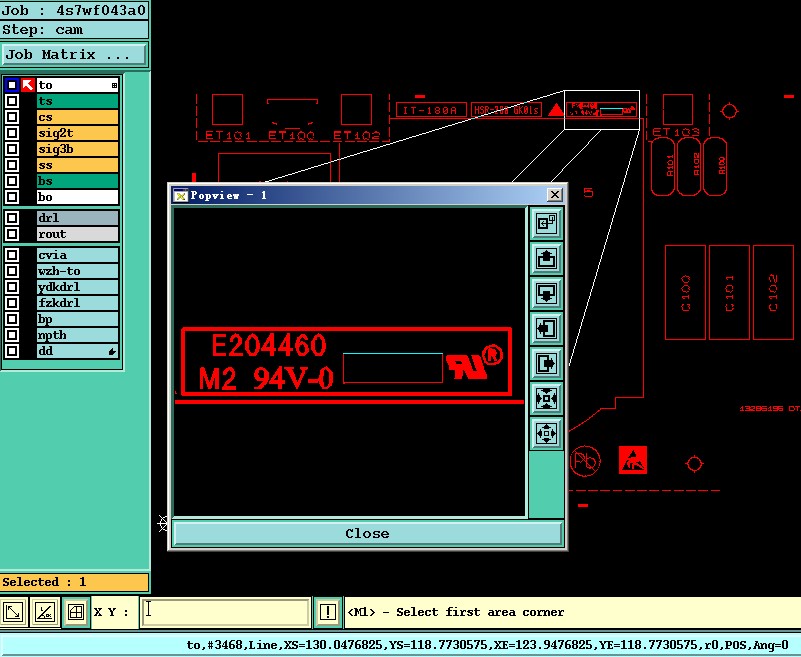Image resolution: width=801 pixels, height=657 pixels.
Task: Toggle the 'fzkdrl' layer checkbox
Action: pyautogui.click(x=12, y=303)
